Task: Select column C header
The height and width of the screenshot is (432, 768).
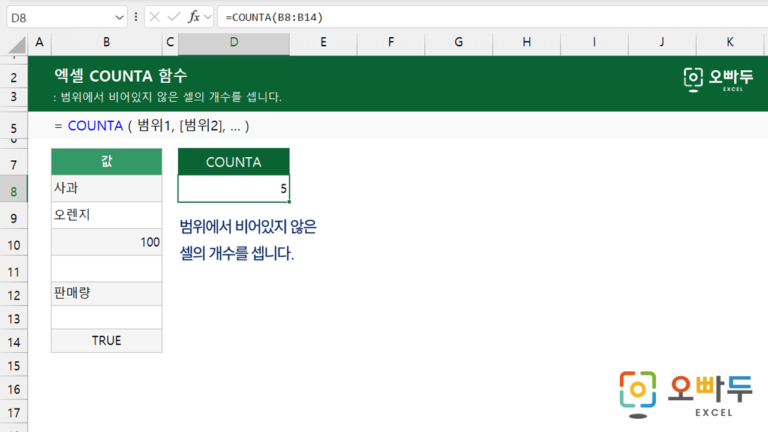Action: pos(170,43)
